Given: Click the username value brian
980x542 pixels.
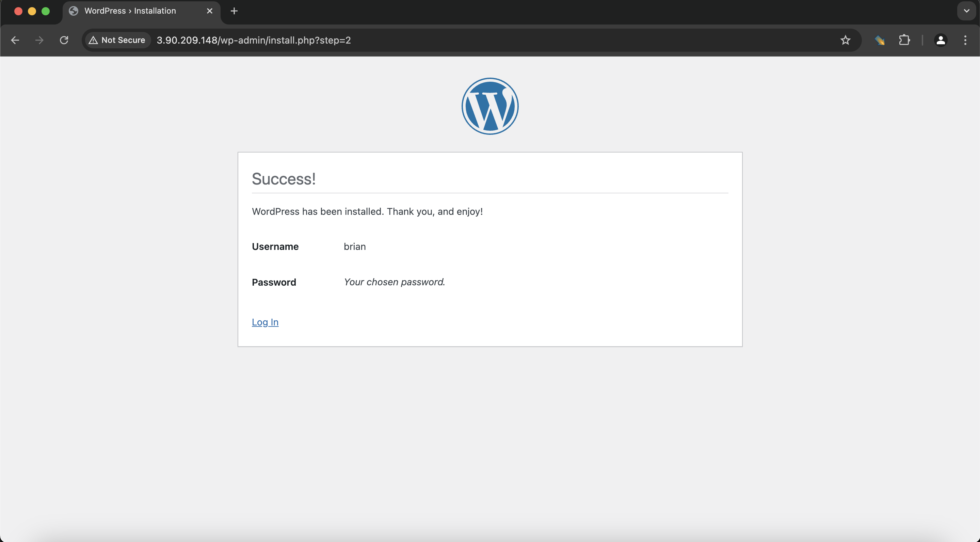Looking at the screenshot, I should [355, 246].
